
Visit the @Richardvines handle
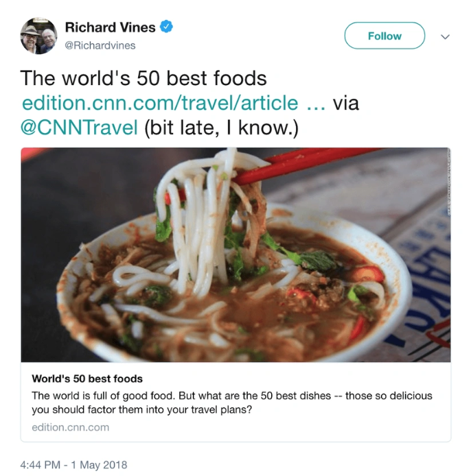(100, 45)
